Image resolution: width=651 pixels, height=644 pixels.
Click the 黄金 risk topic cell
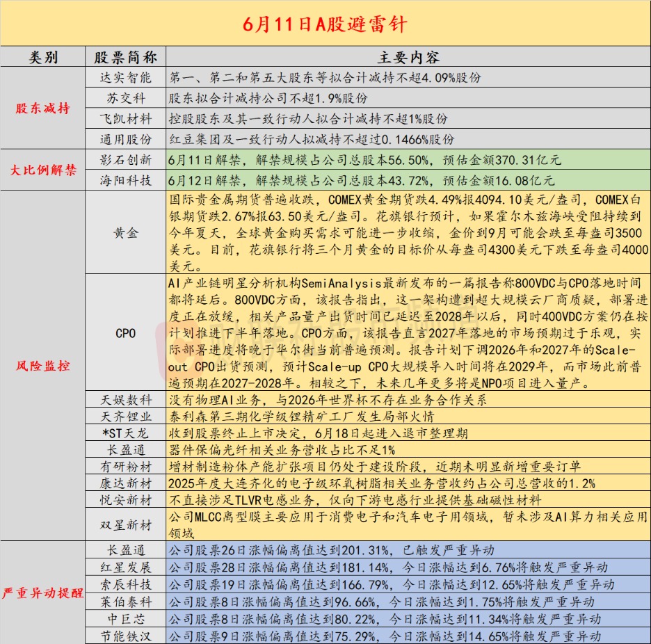[125, 232]
